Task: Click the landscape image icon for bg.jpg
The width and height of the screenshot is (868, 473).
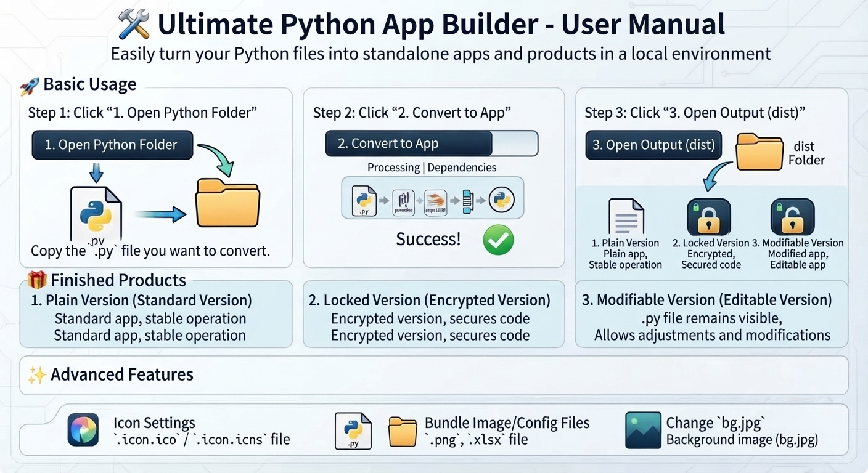Action: coord(643,430)
